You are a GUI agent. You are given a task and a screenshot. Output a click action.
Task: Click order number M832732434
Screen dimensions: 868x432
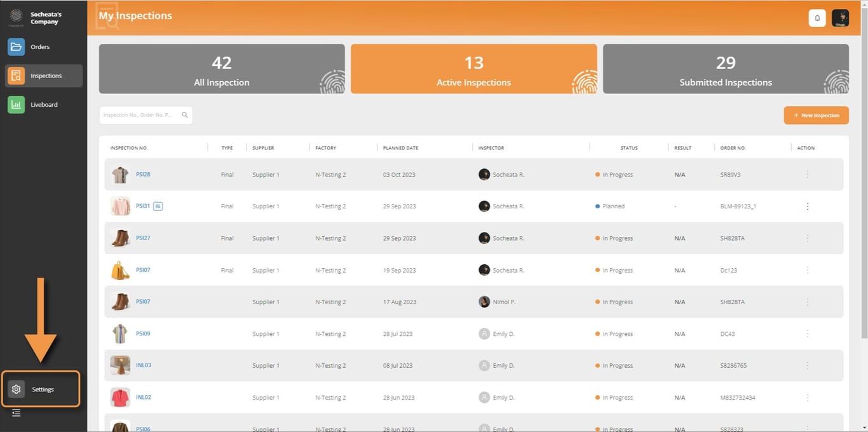(x=738, y=397)
